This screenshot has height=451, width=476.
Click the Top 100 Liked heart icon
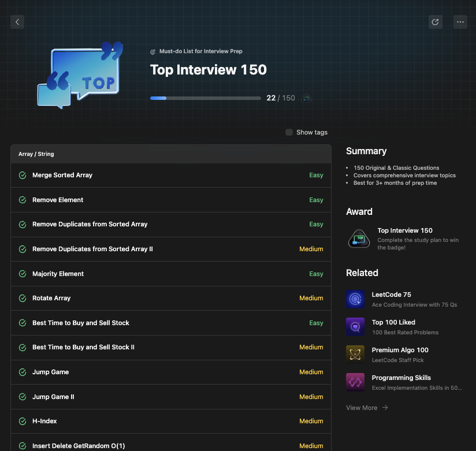click(355, 326)
